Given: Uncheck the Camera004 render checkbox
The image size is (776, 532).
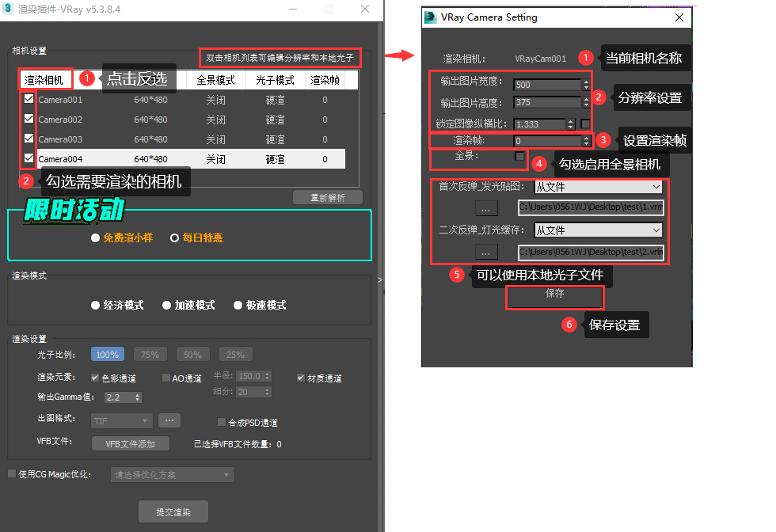Looking at the screenshot, I should pos(29,158).
